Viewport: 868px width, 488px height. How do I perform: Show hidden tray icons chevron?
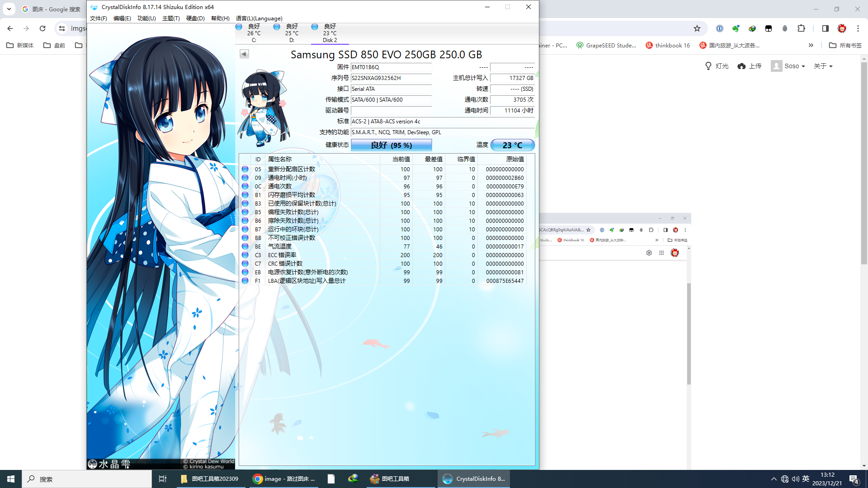click(x=774, y=479)
